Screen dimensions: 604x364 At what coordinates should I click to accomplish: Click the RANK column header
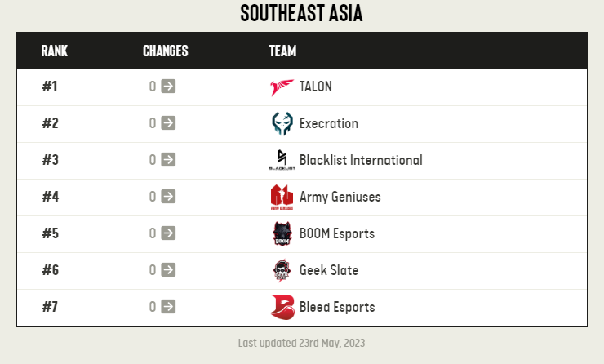(55, 51)
